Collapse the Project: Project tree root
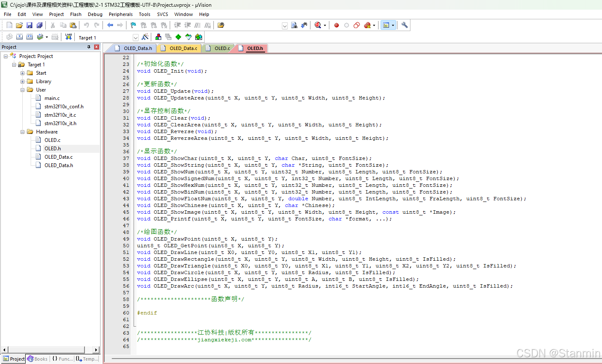602x364 pixels. (5, 56)
